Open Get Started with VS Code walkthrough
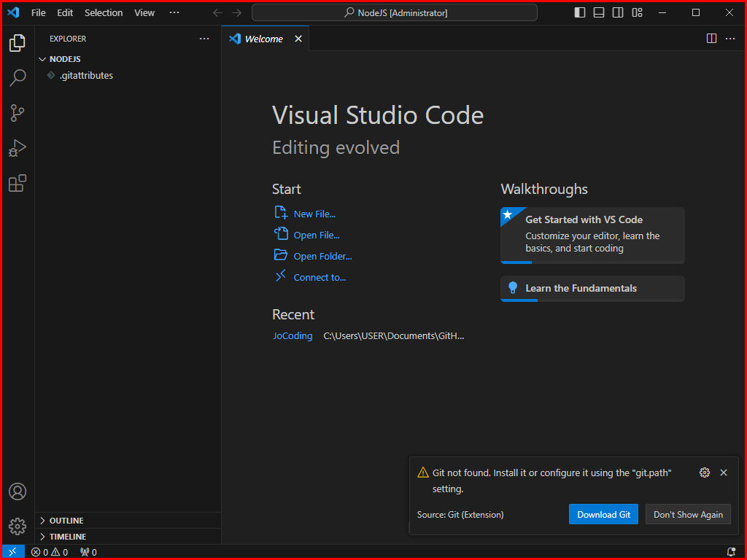Image resolution: width=747 pixels, height=560 pixels. point(592,235)
